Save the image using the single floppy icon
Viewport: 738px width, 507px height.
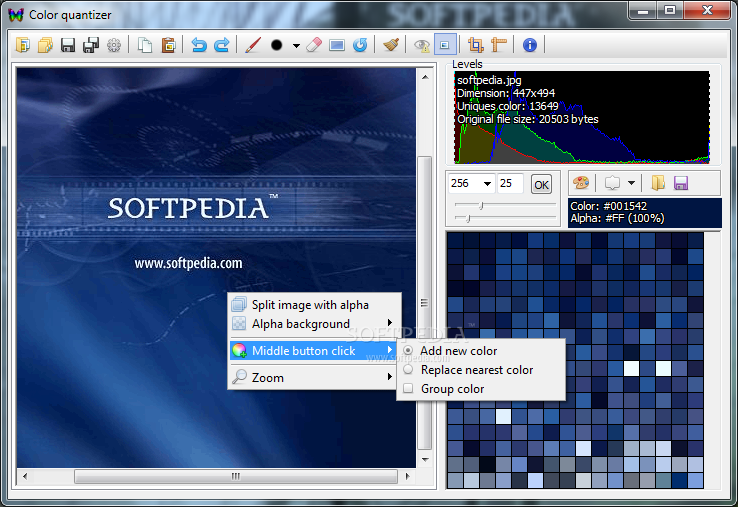coord(68,45)
